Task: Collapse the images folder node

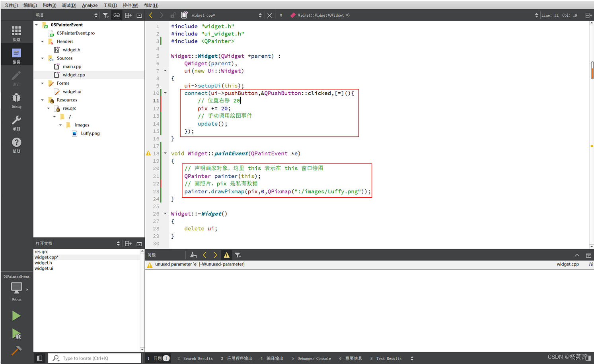Action: pos(60,125)
